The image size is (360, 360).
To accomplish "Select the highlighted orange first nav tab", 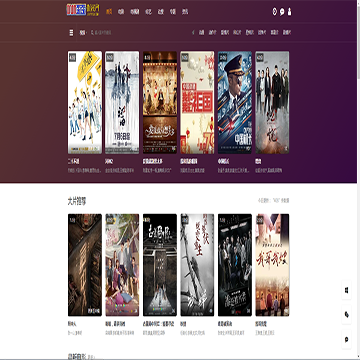I will pyautogui.click(x=109, y=12).
